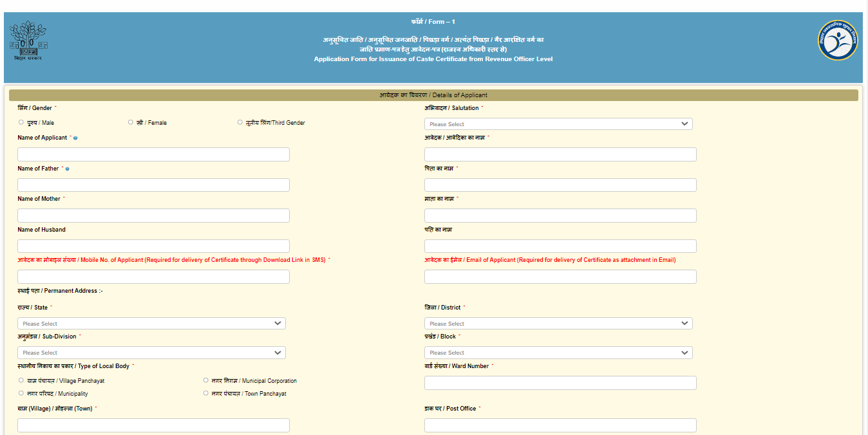Focus the Mobile No. of Applicant field
Screen dimensions: 868x435
(153, 277)
